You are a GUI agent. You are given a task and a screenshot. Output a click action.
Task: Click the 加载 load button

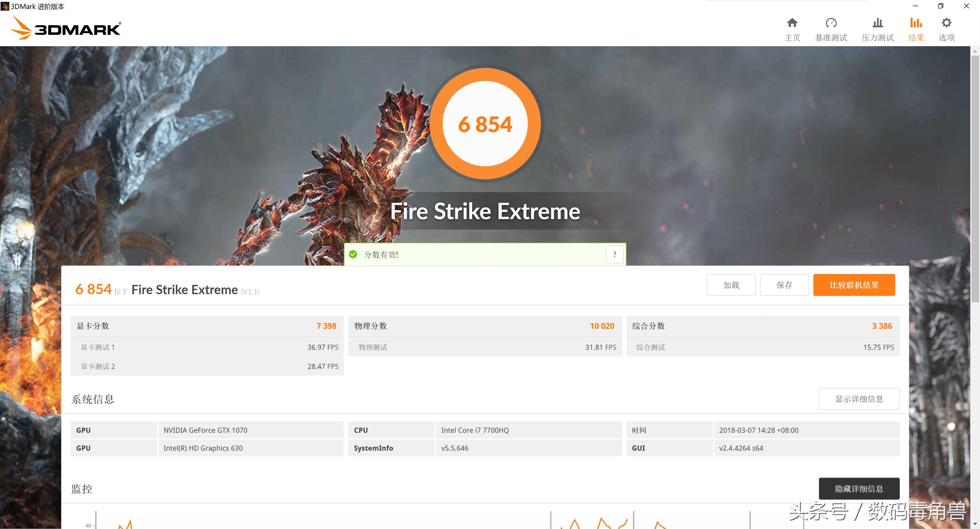coord(731,285)
